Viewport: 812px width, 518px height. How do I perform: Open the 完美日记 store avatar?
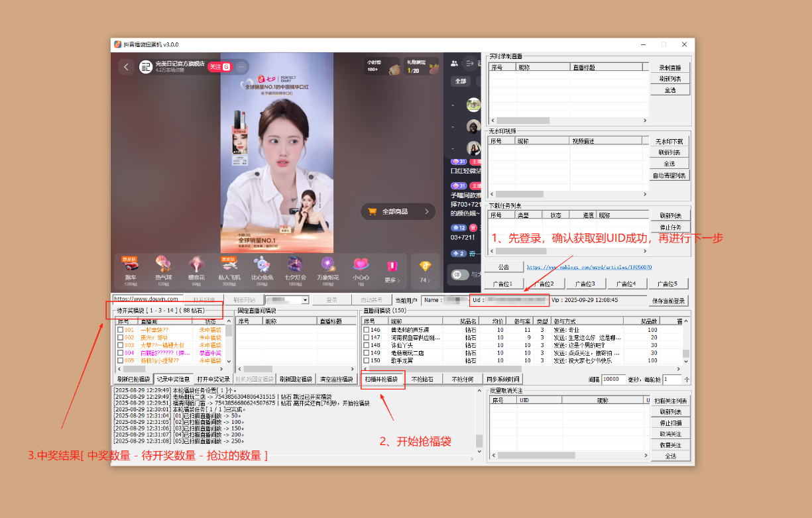[x=146, y=67]
